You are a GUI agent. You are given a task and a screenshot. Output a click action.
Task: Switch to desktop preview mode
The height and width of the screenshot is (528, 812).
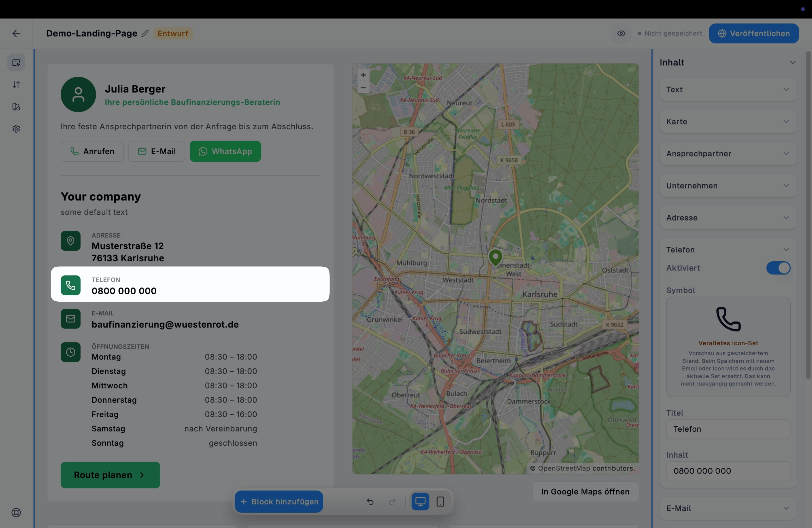tap(420, 502)
